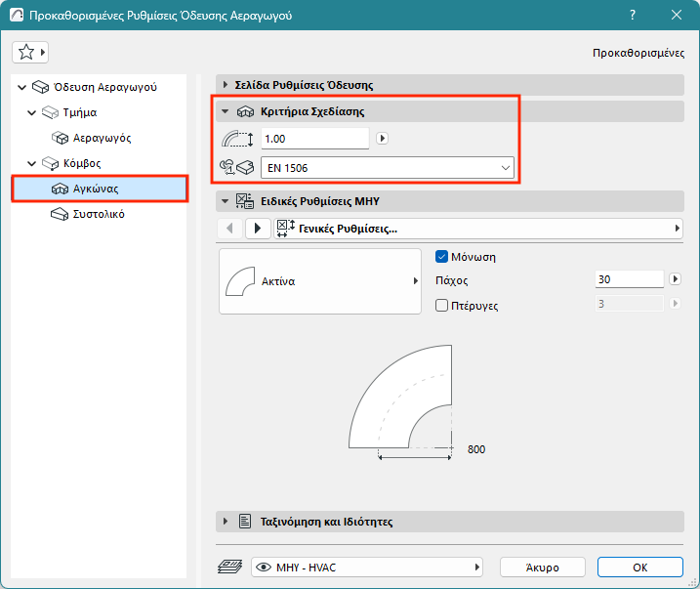700x589 pixels.
Task: Click the duct icon beside Αεραγωγός
Action: pyautogui.click(x=60, y=138)
